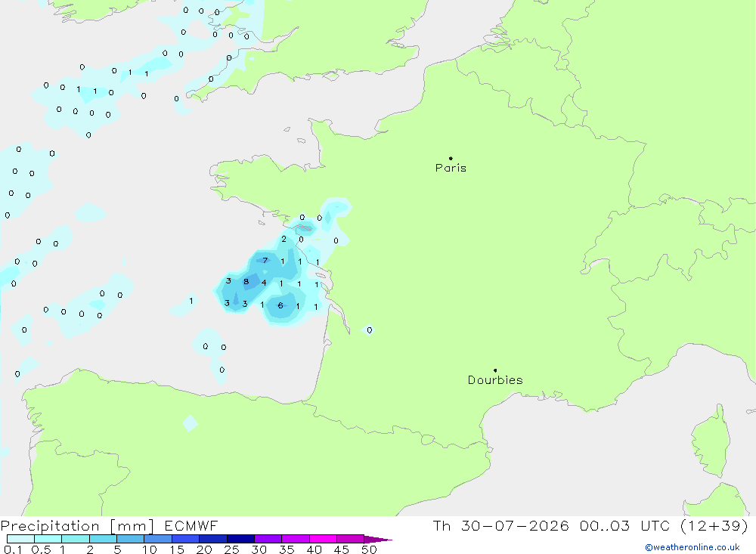This screenshot has height=554, width=756.
Task: Click the legend scale label 0.5
Action: [x=41, y=549]
